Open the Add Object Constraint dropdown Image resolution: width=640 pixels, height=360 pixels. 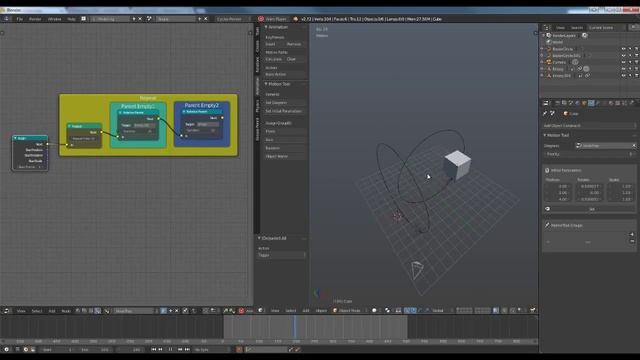point(589,126)
